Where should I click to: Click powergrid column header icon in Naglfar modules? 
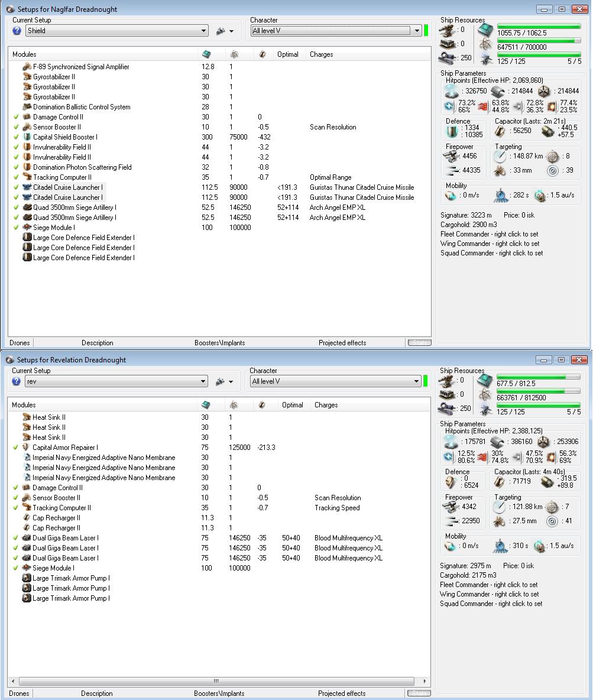234,54
